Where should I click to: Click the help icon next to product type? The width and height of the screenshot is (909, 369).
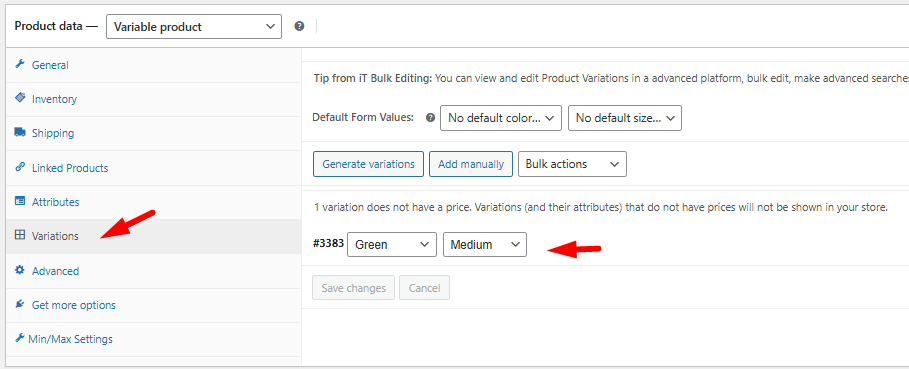[x=299, y=26]
